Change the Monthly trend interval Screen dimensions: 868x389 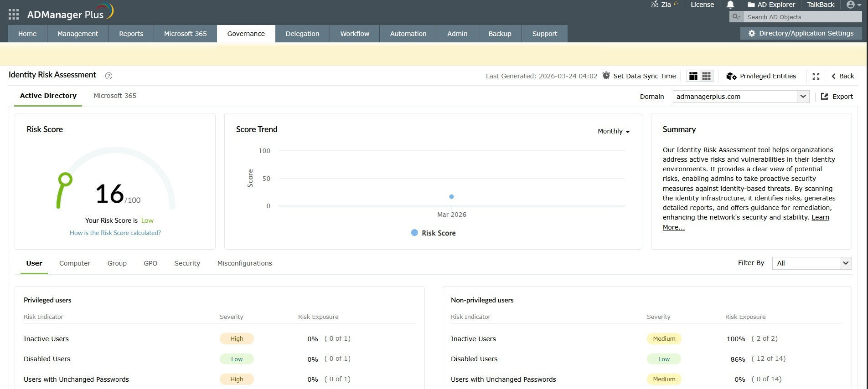(x=614, y=131)
